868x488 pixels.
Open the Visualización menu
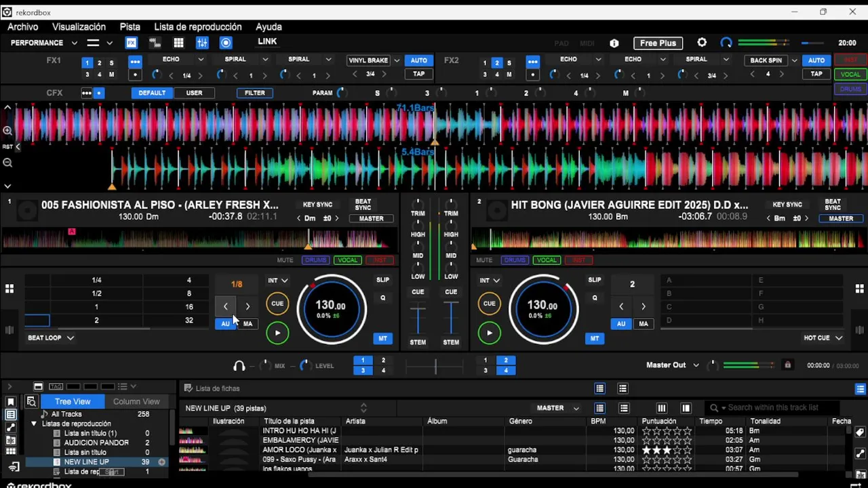click(x=79, y=27)
